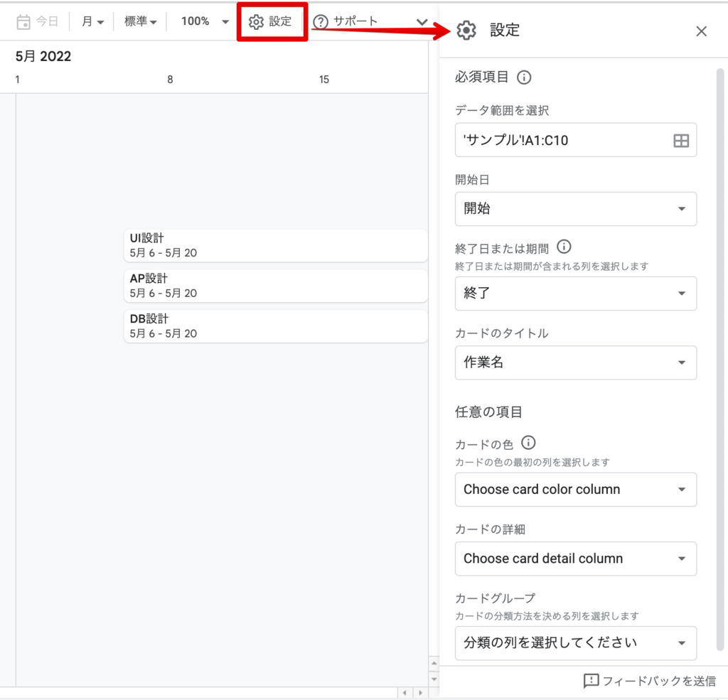728x700 pixels.
Task: Click the horizontal scroll-right arrow
Action: coord(421,693)
